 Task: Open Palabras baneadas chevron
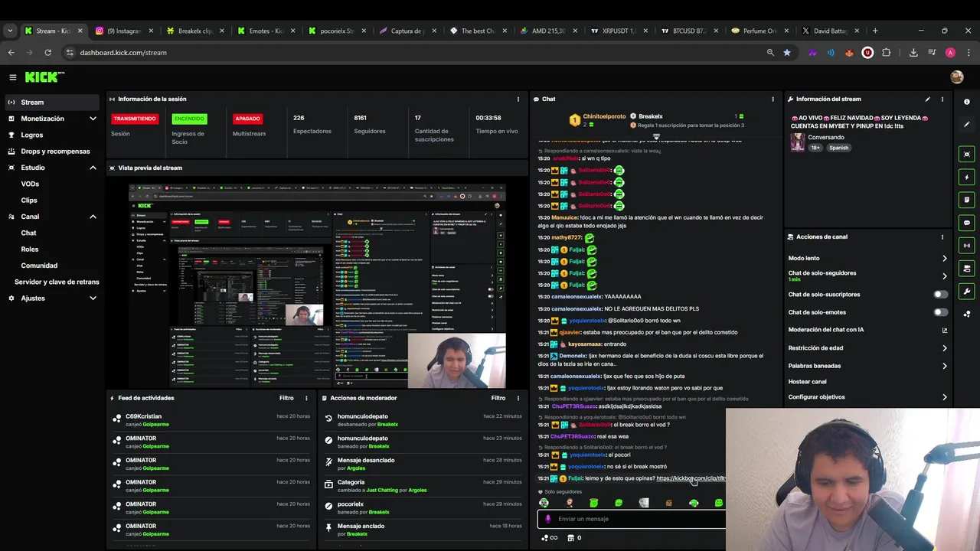[944, 366]
